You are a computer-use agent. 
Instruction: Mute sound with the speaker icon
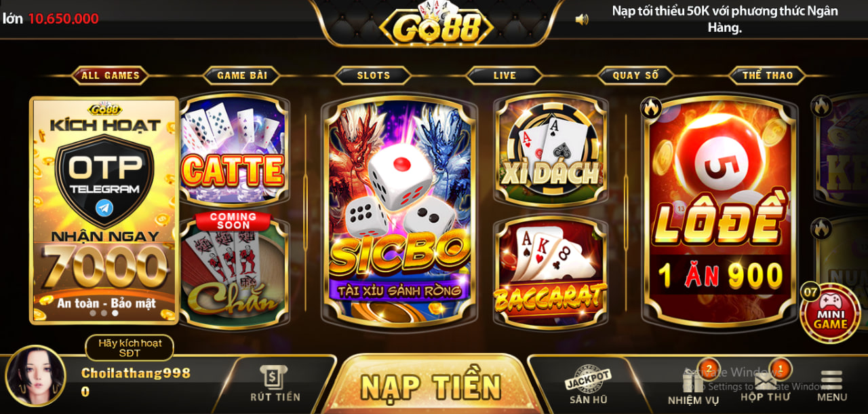[x=582, y=19]
